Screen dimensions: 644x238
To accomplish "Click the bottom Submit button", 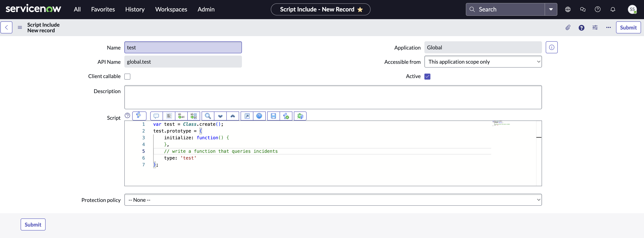I will pyautogui.click(x=33, y=224).
